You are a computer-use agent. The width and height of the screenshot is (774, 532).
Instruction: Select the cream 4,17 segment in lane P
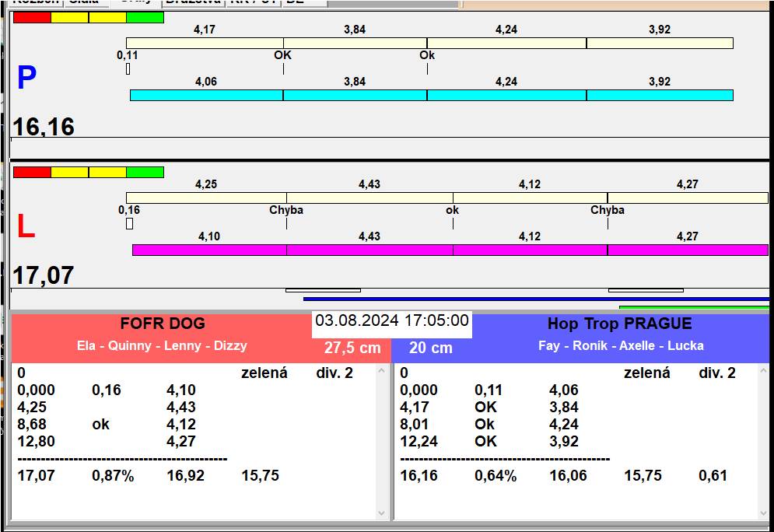205,43
